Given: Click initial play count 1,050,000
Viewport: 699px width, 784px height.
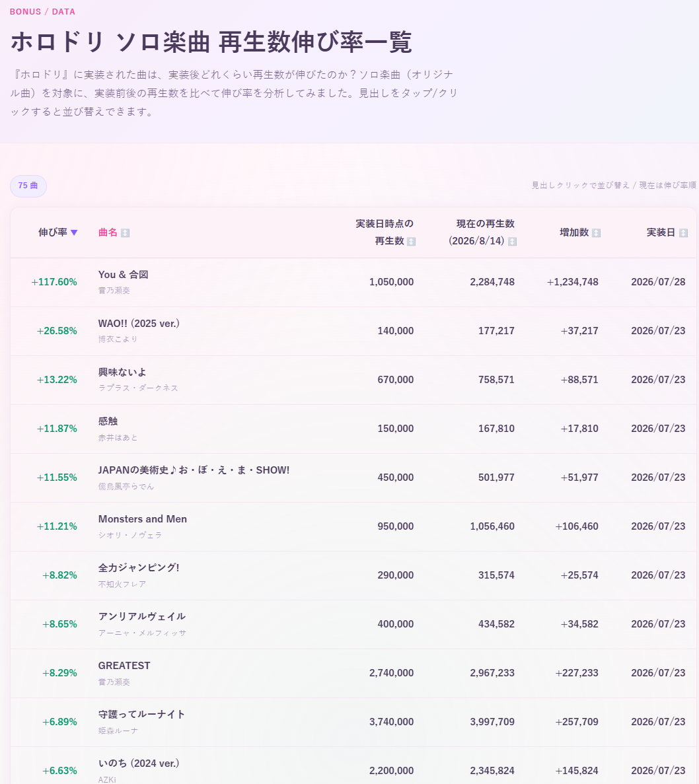Looking at the screenshot, I should click(x=392, y=282).
